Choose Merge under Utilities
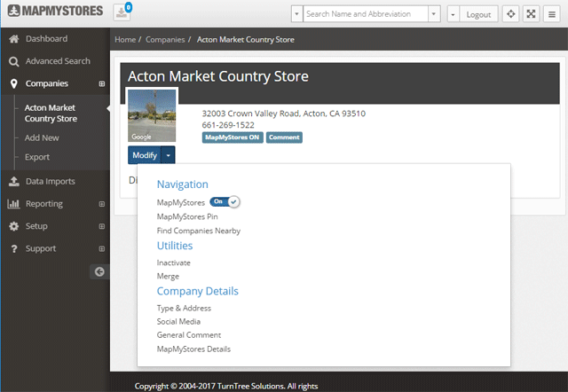568x392 pixels. 167,277
